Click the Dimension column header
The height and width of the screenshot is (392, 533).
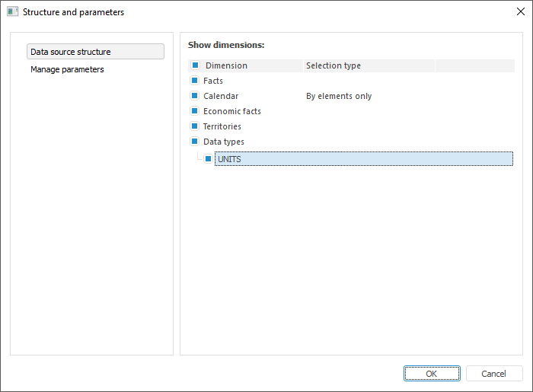click(226, 65)
